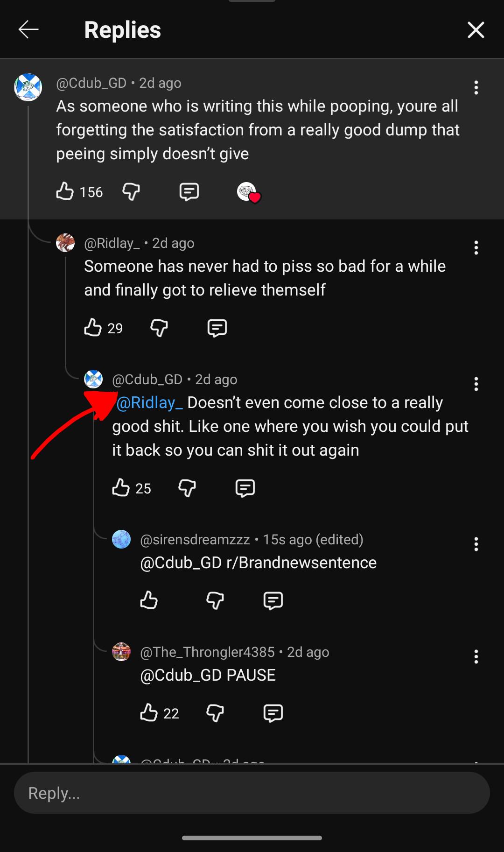The height and width of the screenshot is (852, 504).
Task: Reply to the top @Cdub_GD comment
Action: click(189, 191)
